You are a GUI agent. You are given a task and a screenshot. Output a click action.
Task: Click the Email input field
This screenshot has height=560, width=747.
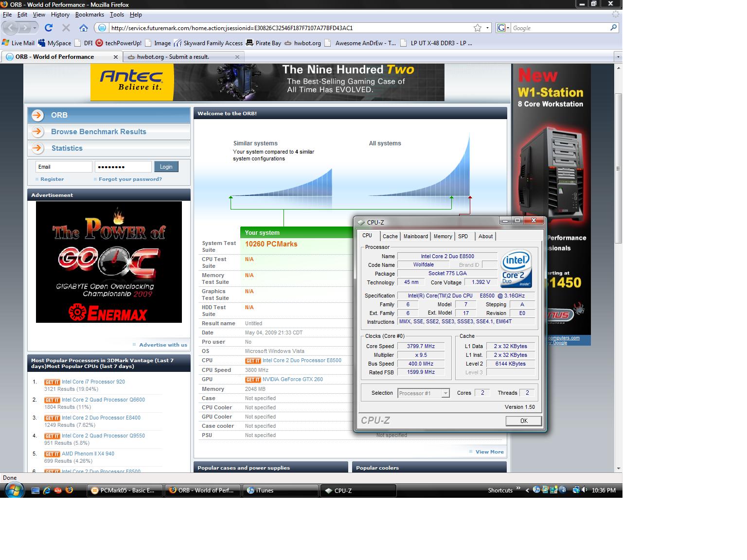[x=64, y=167]
